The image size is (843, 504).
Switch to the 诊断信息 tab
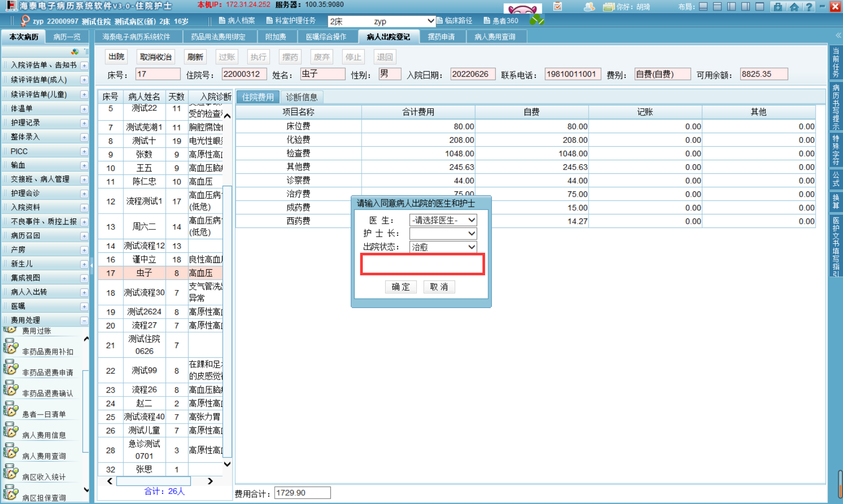[x=301, y=97]
